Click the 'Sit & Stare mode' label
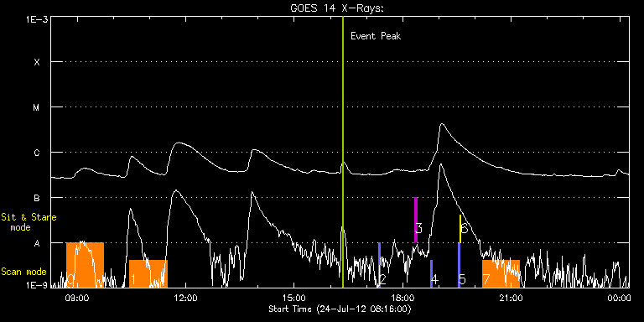Viewport: 644px width, 322px height. tap(29, 221)
